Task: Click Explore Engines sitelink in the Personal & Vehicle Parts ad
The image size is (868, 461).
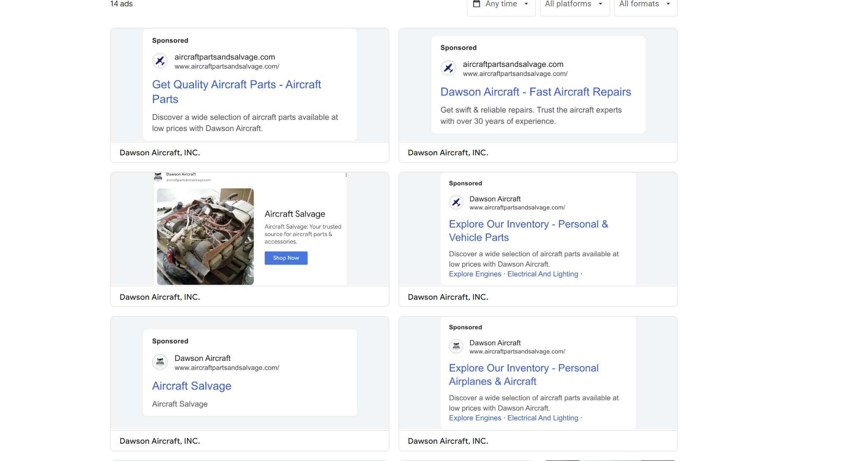Action: [475, 274]
